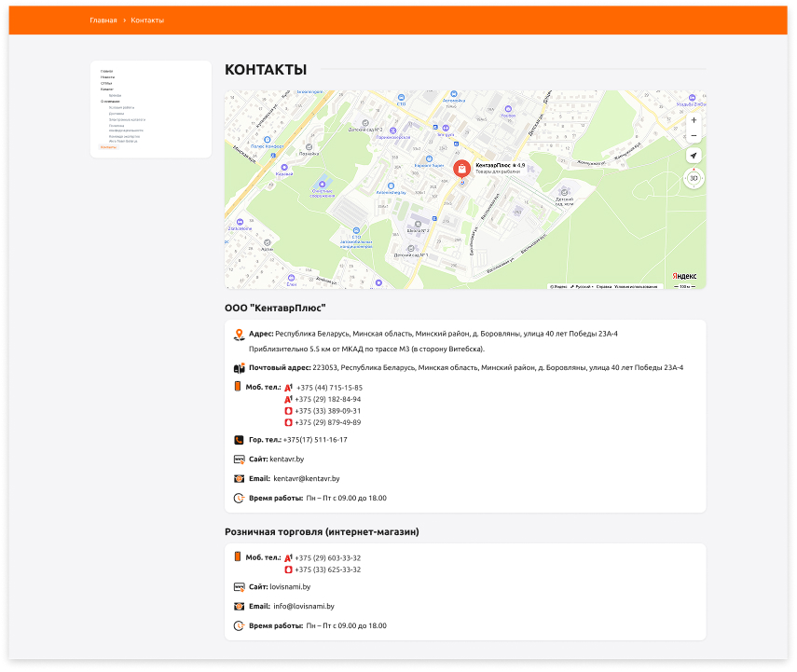Open the Главная breadcrumb link
This screenshot has width=797, height=672.
pyautogui.click(x=103, y=21)
